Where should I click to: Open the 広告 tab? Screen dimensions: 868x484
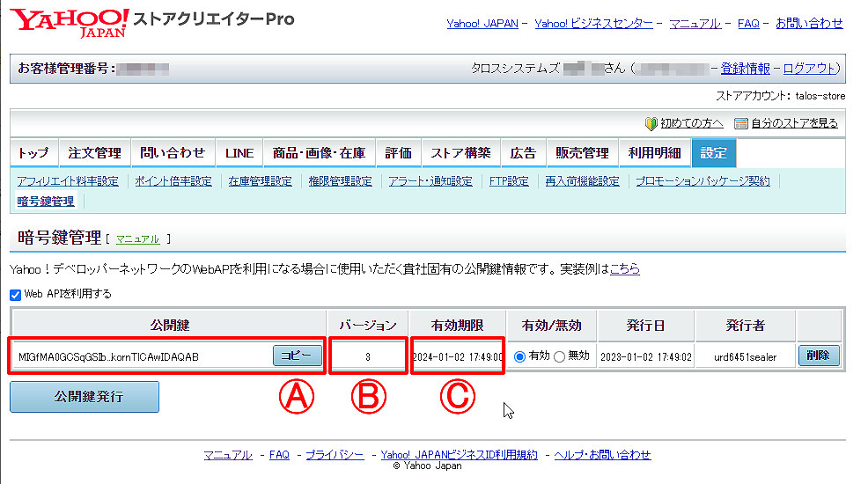pyautogui.click(x=523, y=153)
